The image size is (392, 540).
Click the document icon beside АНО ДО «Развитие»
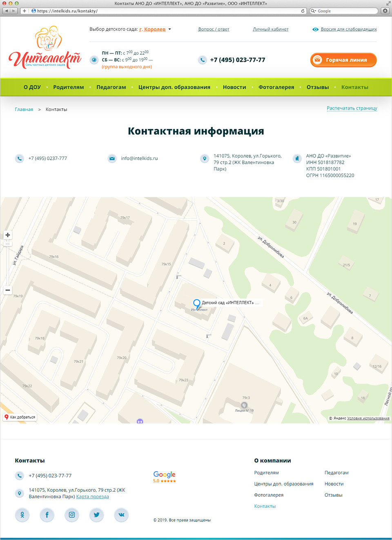pyautogui.click(x=297, y=159)
